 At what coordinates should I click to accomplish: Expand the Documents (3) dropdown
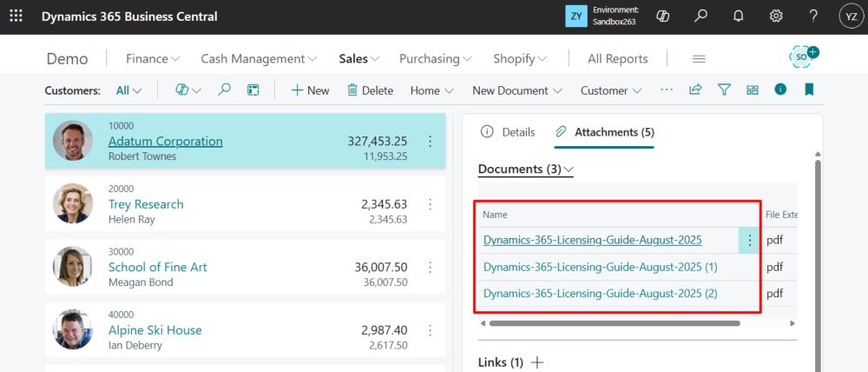(x=526, y=169)
